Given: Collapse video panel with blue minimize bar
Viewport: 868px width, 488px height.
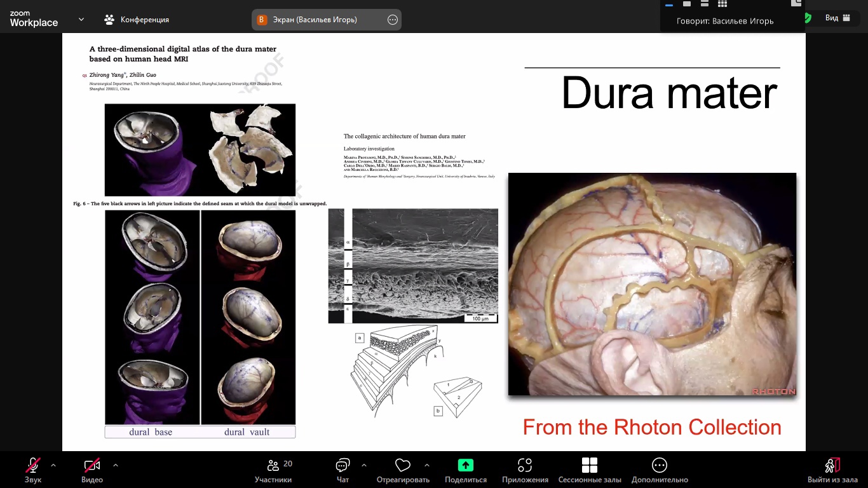Looking at the screenshot, I should coord(668,4).
